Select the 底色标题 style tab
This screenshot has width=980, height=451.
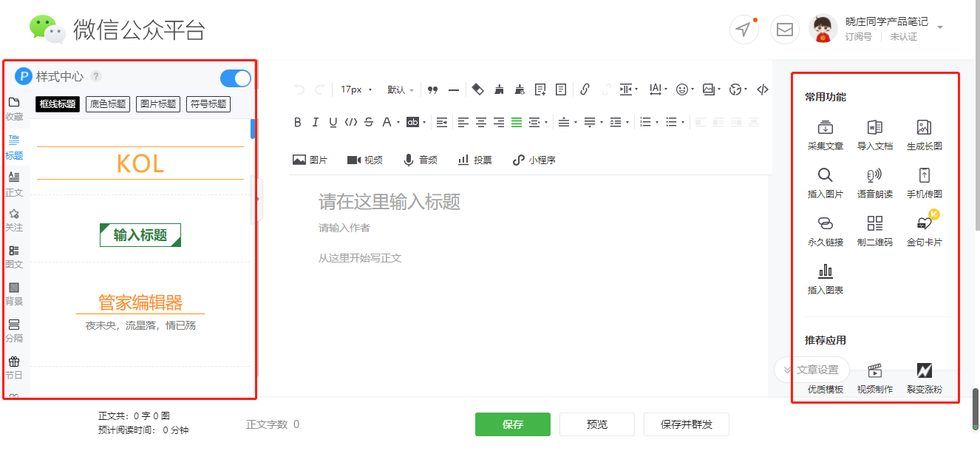[108, 104]
